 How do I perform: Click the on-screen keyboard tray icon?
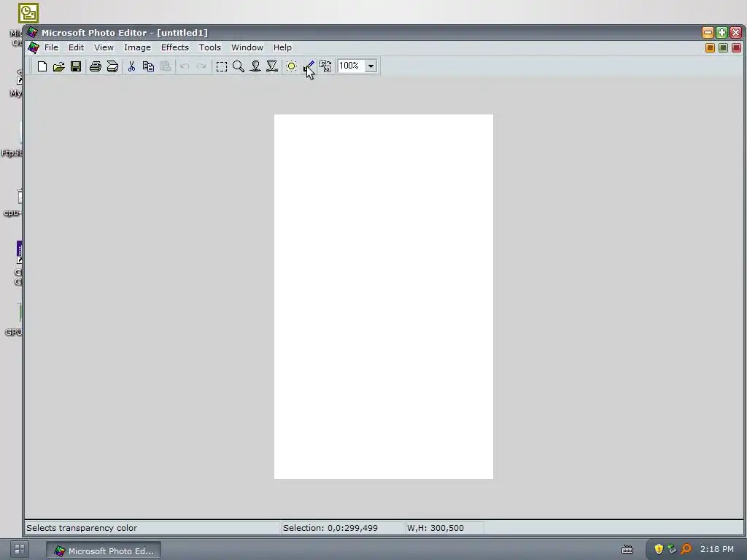point(627,550)
